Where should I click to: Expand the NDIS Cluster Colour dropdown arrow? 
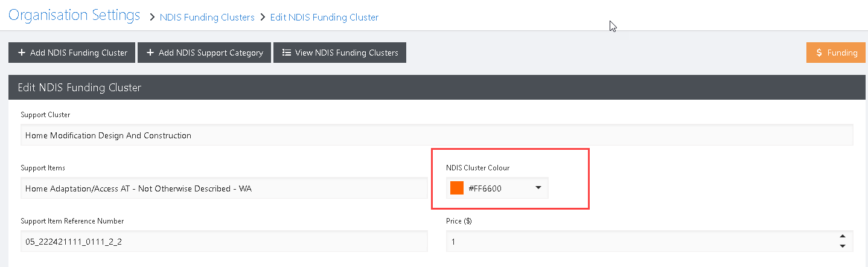click(538, 188)
